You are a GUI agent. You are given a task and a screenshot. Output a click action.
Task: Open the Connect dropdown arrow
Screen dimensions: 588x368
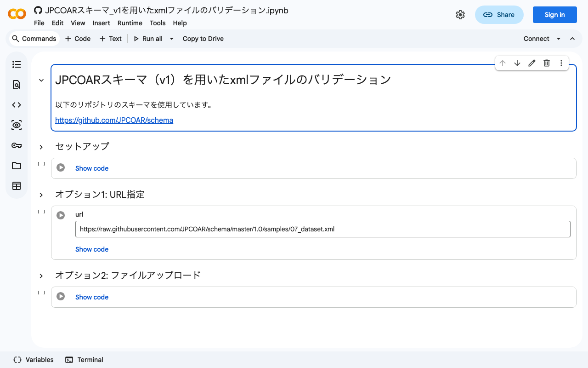[x=559, y=39]
